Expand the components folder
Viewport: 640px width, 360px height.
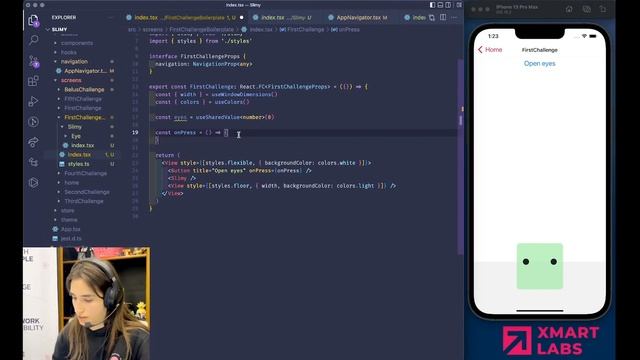[77, 43]
